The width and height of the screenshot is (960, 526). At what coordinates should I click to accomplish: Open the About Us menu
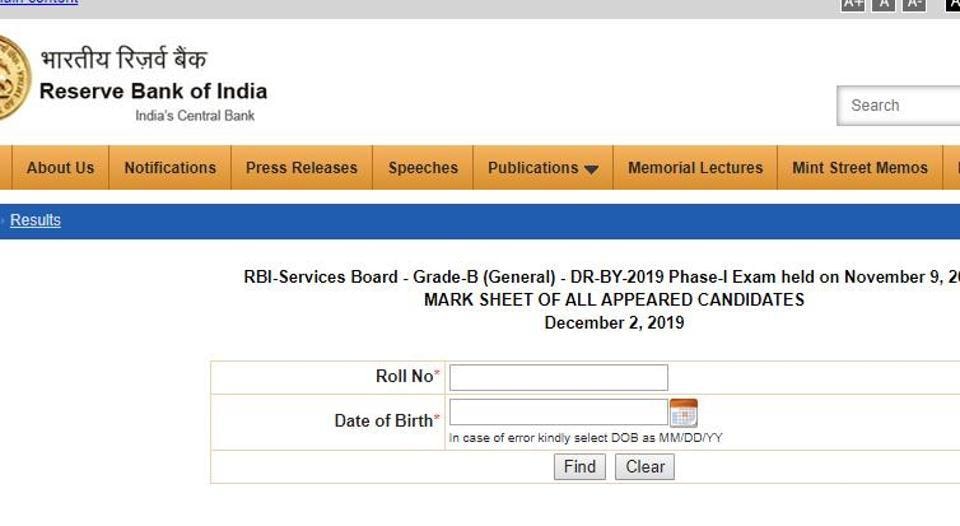coord(60,168)
